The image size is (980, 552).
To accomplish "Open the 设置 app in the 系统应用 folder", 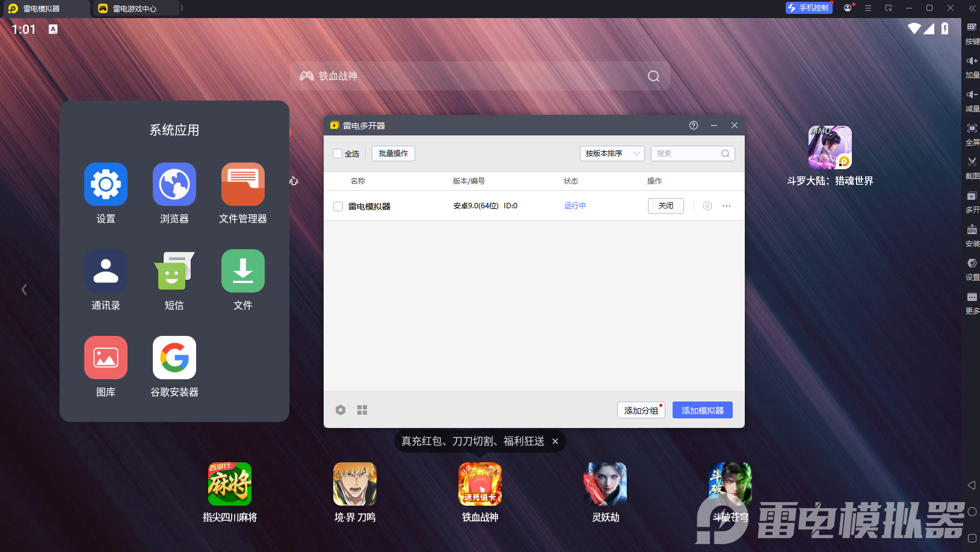I will point(106,184).
